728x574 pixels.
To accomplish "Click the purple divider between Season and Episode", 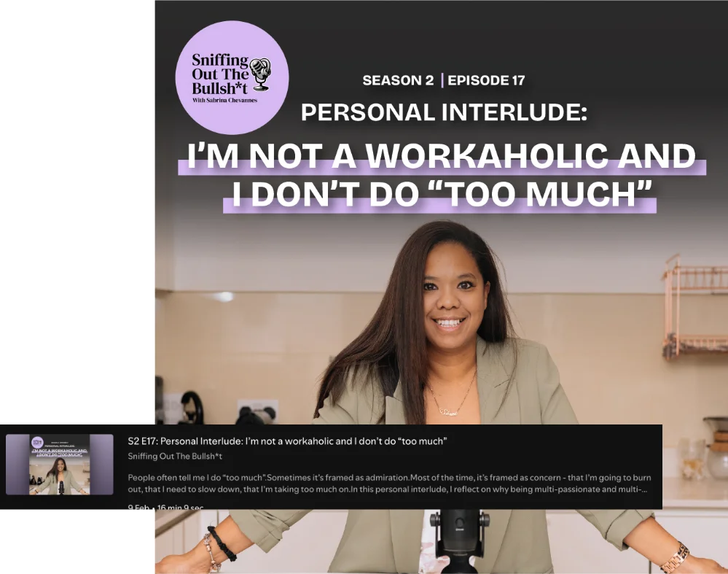I will (x=441, y=80).
